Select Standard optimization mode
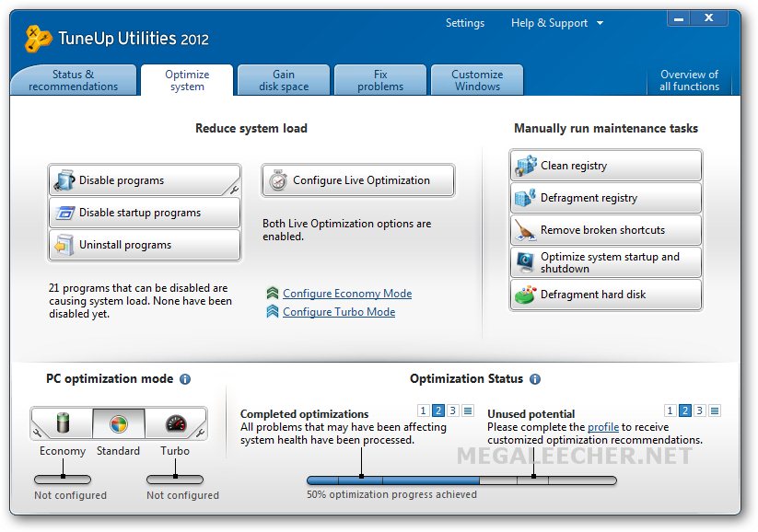 (119, 424)
